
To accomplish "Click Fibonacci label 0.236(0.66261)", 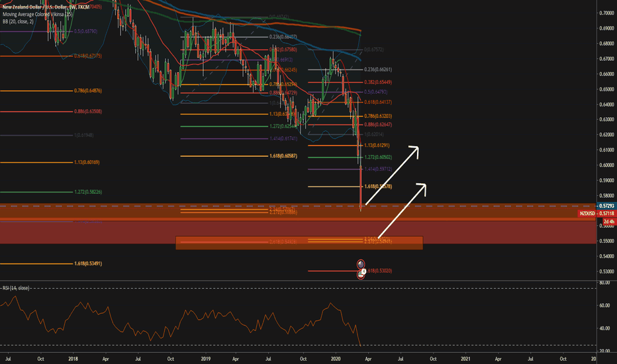I will click(378, 69).
